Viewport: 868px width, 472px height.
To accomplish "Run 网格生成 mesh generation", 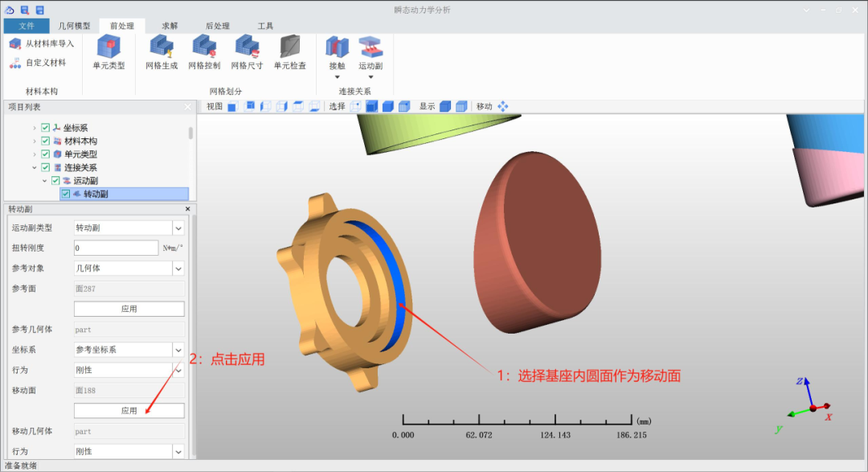I will [162, 52].
